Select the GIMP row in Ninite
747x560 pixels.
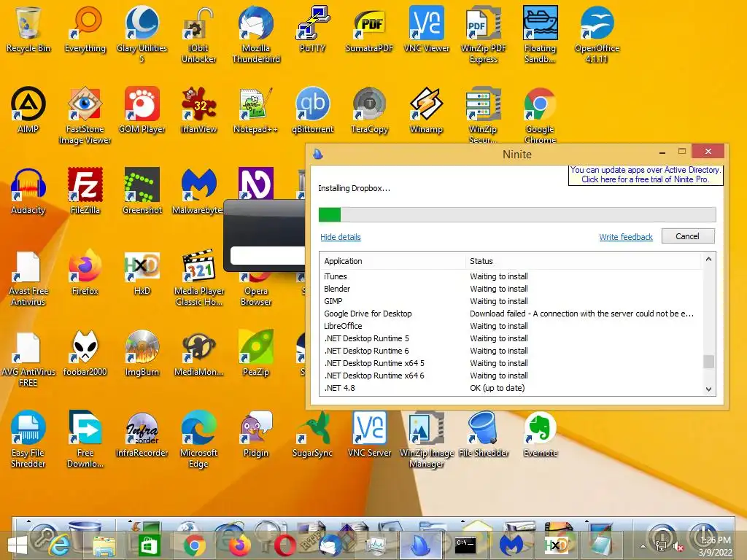point(511,301)
